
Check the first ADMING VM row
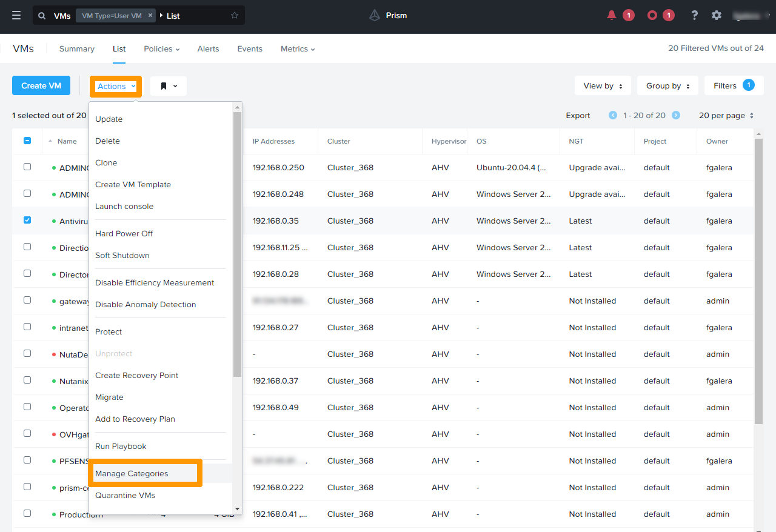(x=27, y=167)
